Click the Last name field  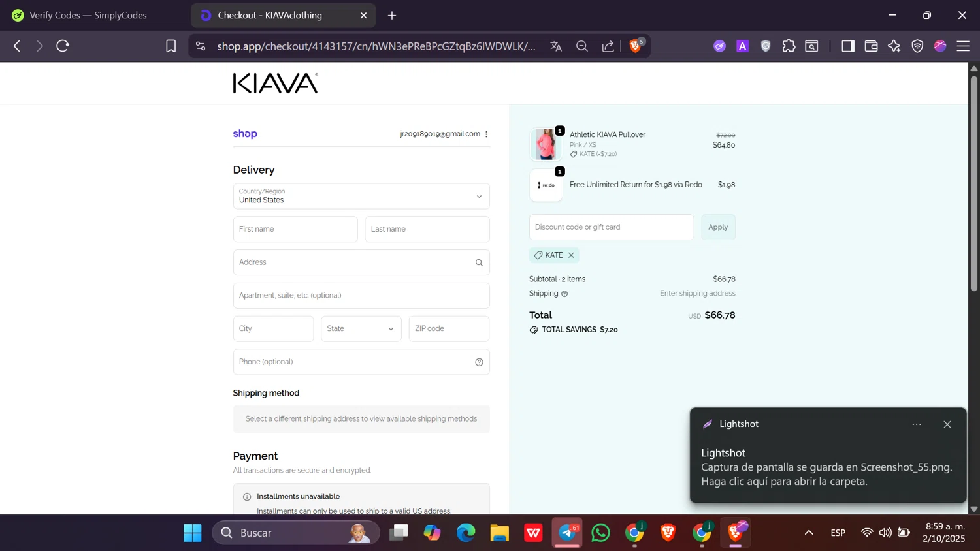(427, 229)
